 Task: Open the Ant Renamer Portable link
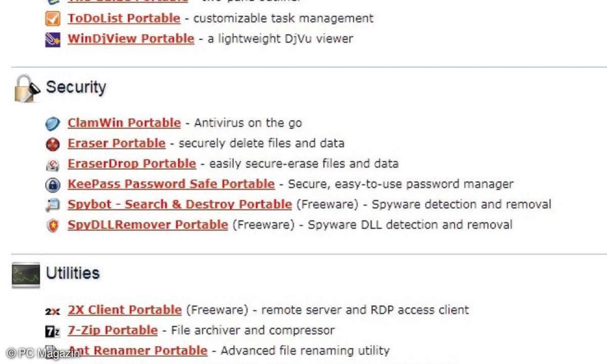click(138, 350)
